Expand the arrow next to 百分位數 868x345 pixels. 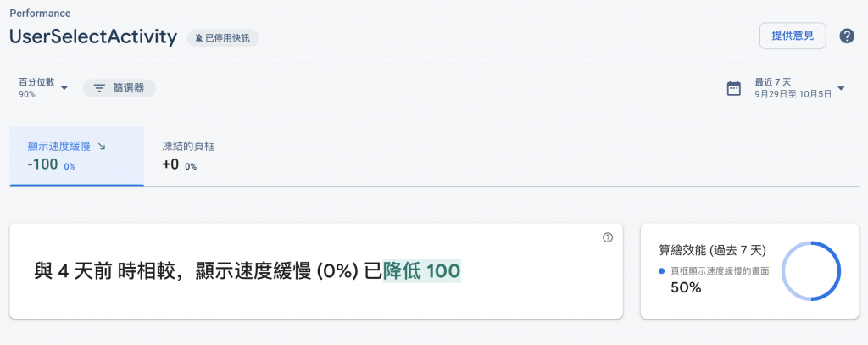click(x=64, y=88)
